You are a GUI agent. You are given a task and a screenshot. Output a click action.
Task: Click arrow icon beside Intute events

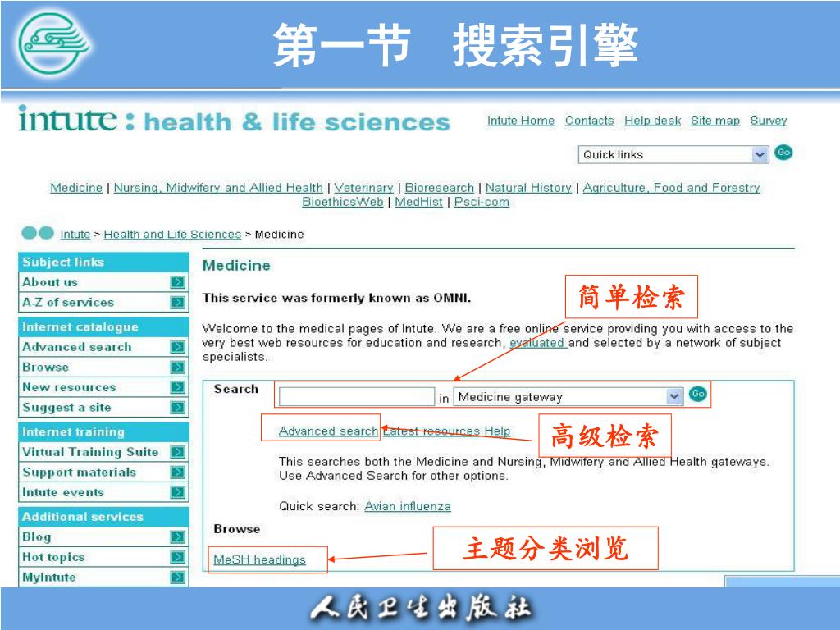tap(178, 492)
